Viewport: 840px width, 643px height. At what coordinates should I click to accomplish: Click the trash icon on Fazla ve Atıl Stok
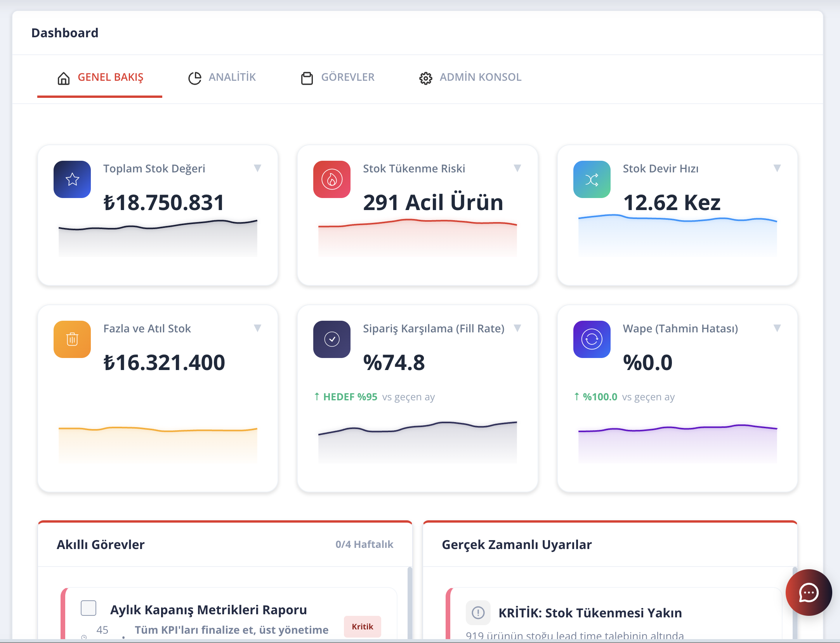(72, 339)
